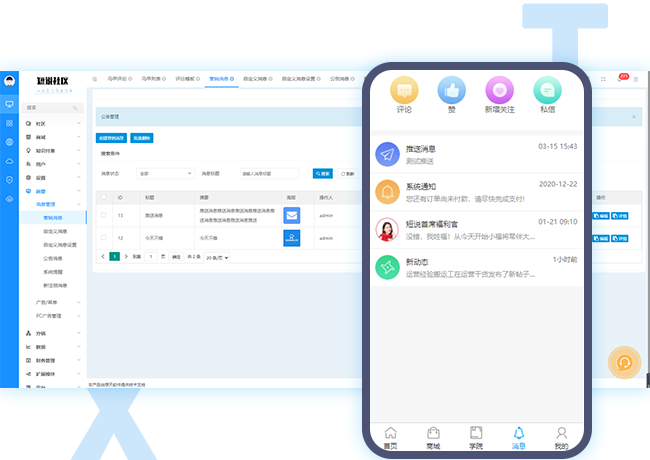The image size is (650, 460).
Task: Focus the page number jump input
Action: coord(151,257)
